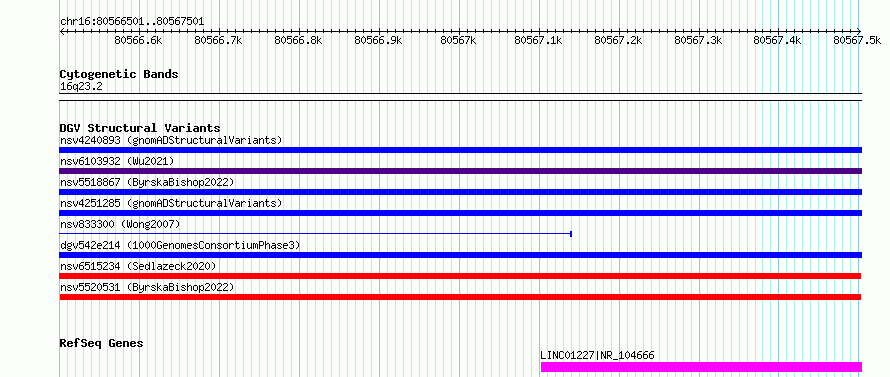Click the 80567k ruler tick label
890x377 pixels.
pyautogui.click(x=458, y=40)
